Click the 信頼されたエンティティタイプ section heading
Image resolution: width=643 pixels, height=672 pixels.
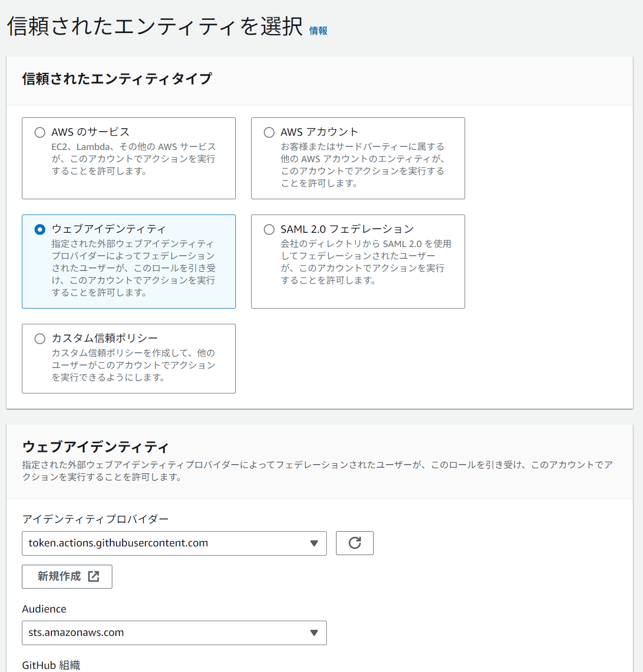click(x=117, y=79)
